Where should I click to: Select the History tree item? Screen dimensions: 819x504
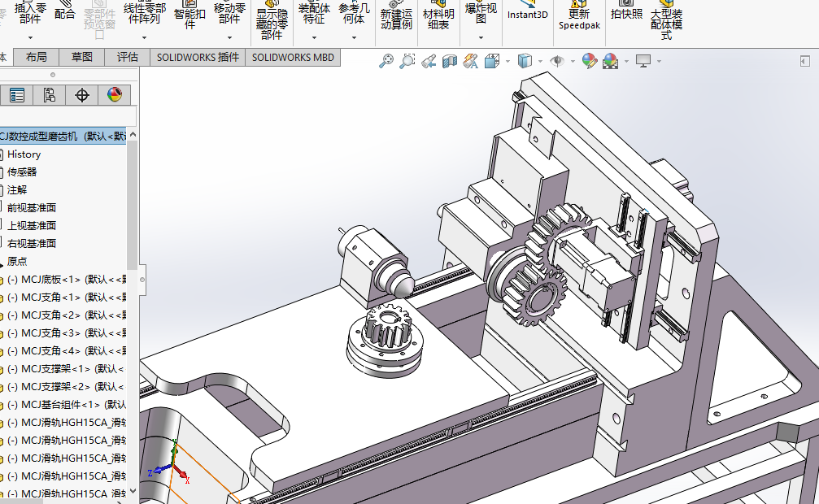click(24, 154)
